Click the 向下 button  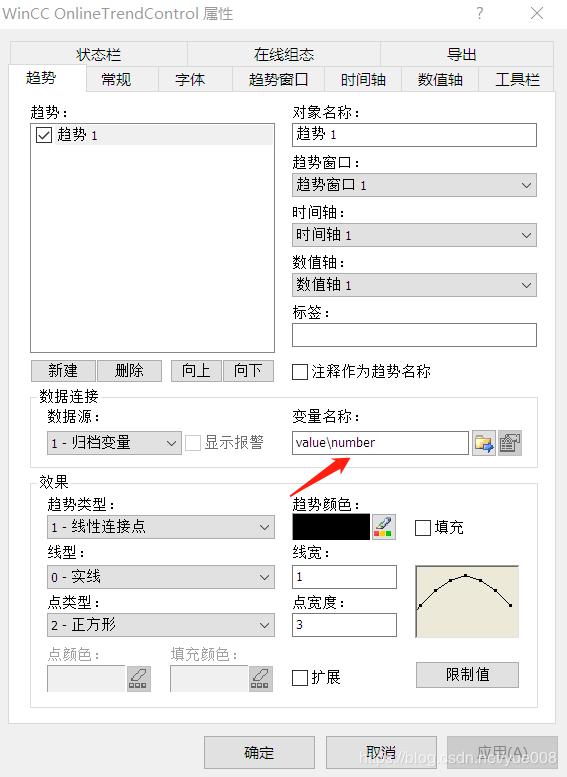248,371
